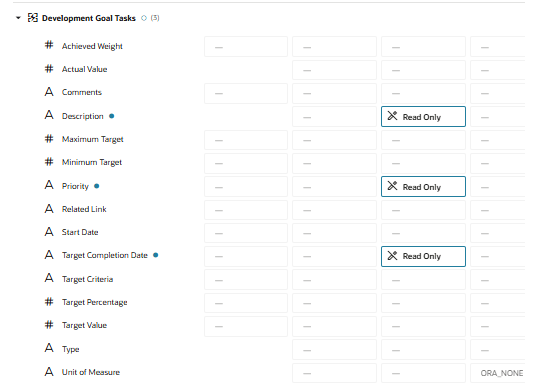Click the text type icon for Priority
Screen dimensions: 537x387
click(x=49, y=185)
